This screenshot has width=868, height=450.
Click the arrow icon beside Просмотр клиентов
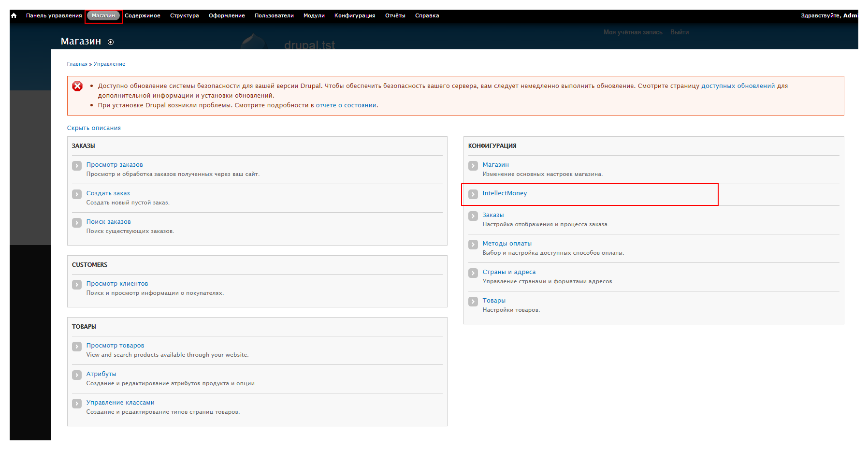click(x=77, y=285)
